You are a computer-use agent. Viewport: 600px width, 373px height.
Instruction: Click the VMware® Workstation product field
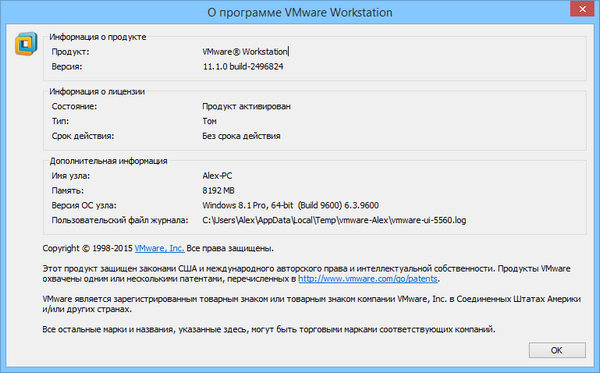245,52
